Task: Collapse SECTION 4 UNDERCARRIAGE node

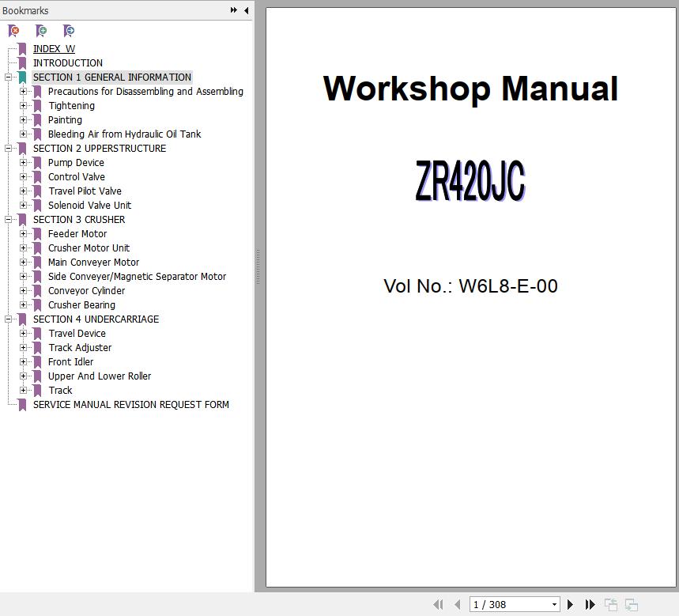Action: pyautogui.click(x=8, y=319)
